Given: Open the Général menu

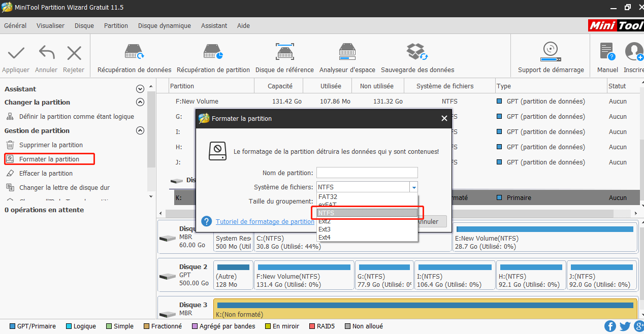Looking at the screenshot, I should click(x=15, y=26).
